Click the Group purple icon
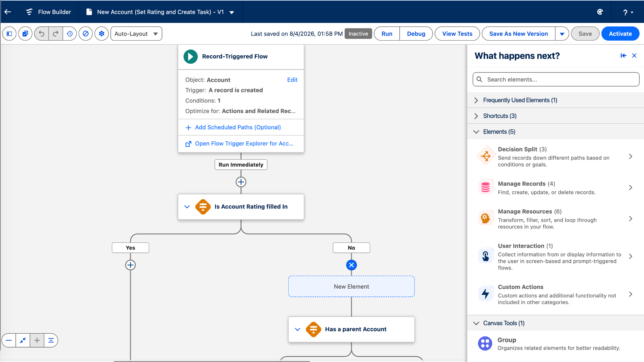 point(485,343)
